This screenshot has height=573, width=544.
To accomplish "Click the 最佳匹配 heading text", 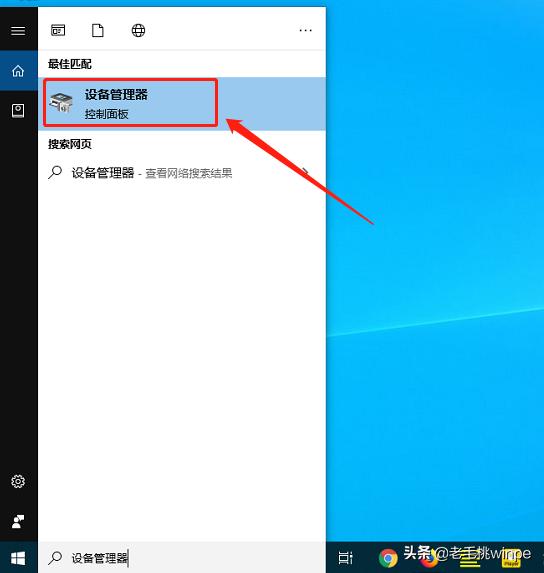I will [70, 64].
